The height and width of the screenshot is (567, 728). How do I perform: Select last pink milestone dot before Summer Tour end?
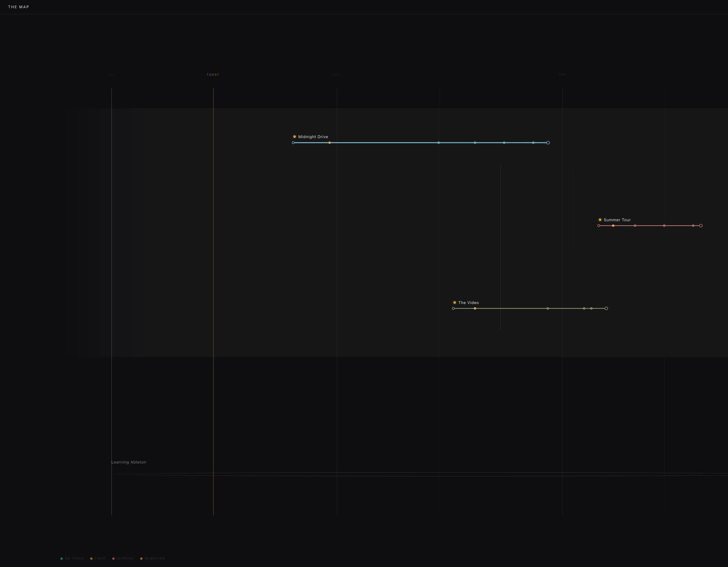pos(693,226)
